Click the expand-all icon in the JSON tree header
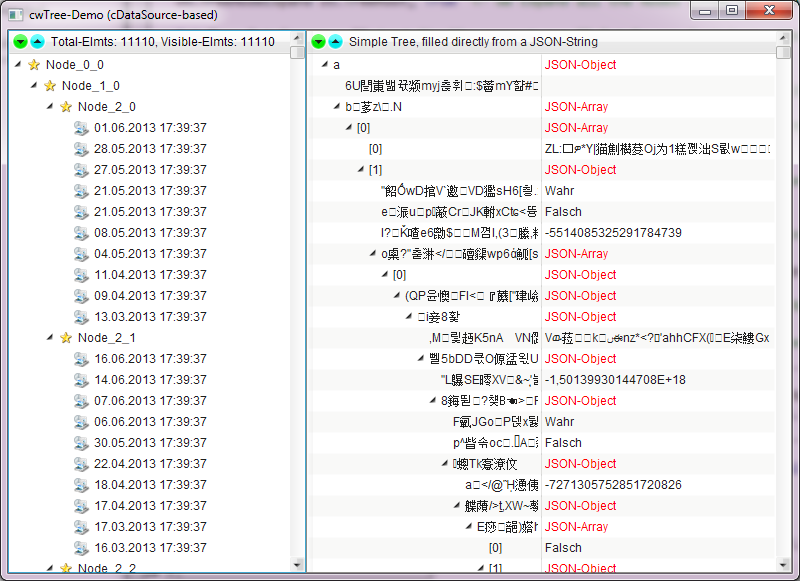Image resolution: width=800 pixels, height=581 pixels. 318,42
